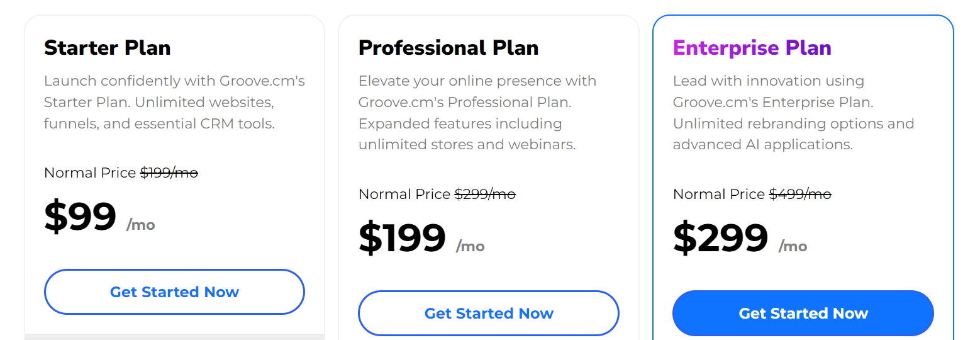980x340 pixels.
Task: Click the /mo label beside $99
Action: [x=141, y=225]
